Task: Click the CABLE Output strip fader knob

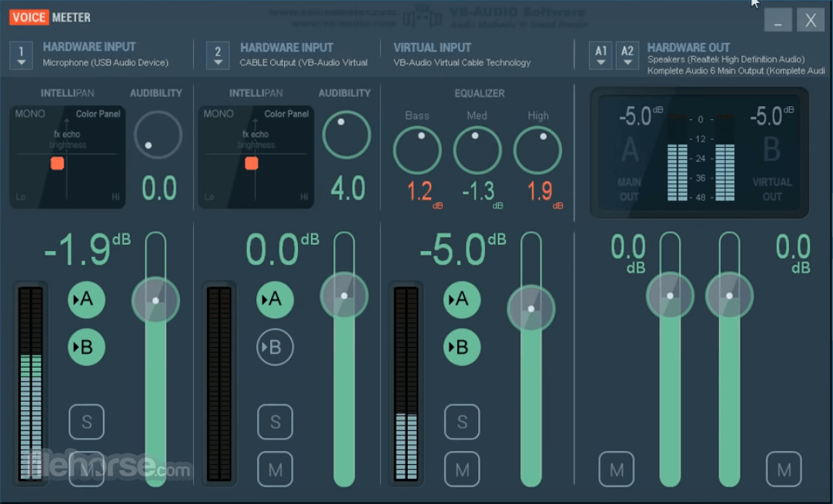Action: 344,295
